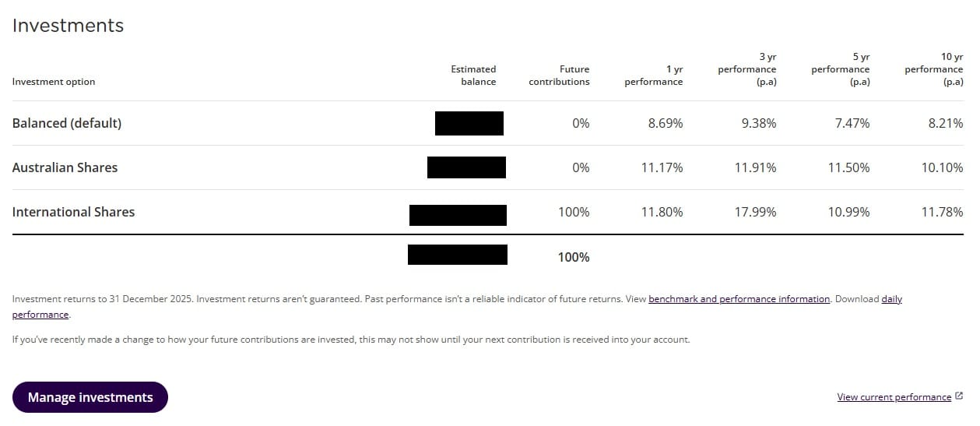The height and width of the screenshot is (426, 980).
Task: Click the 10 yr performance column header
Action: click(933, 69)
